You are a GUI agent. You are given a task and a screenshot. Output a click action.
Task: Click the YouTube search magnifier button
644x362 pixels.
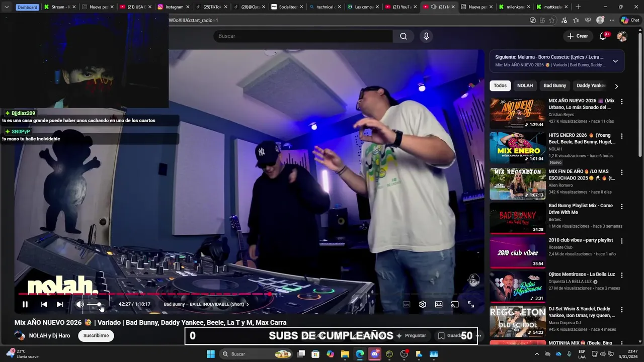tap(404, 36)
